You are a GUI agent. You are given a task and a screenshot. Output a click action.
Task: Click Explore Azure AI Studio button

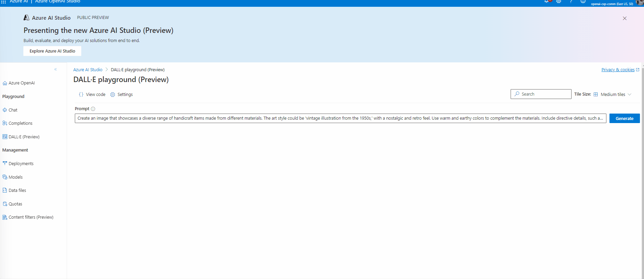click(x=52, y=51)
